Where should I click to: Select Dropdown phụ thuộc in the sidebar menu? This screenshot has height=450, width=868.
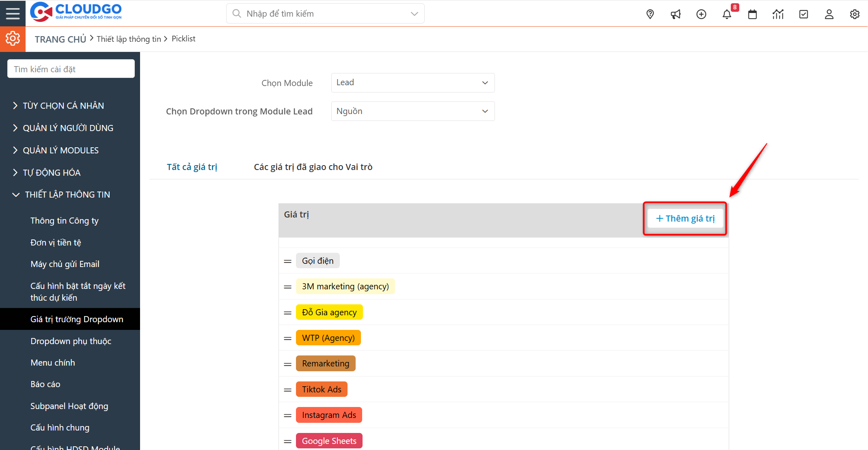(71, 341)
